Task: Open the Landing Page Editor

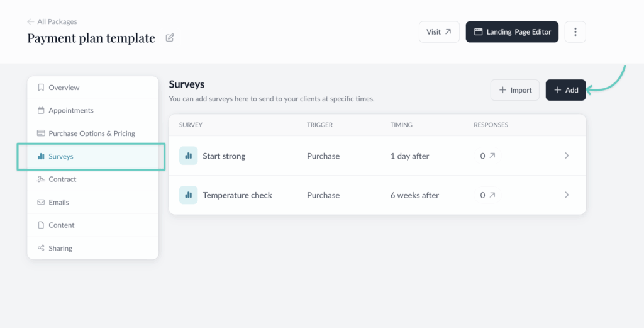Action: (x=512, y=32)
